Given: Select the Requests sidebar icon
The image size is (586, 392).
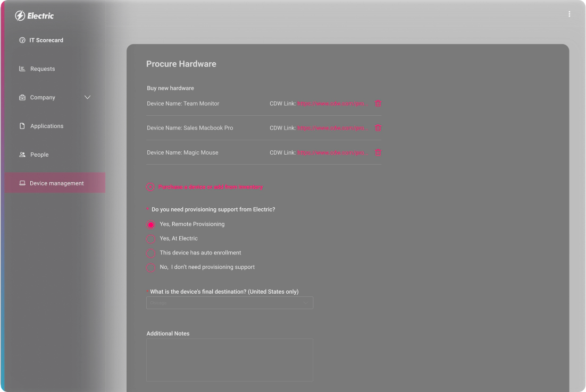Looking at the screenshot, I should coord(22,69).
